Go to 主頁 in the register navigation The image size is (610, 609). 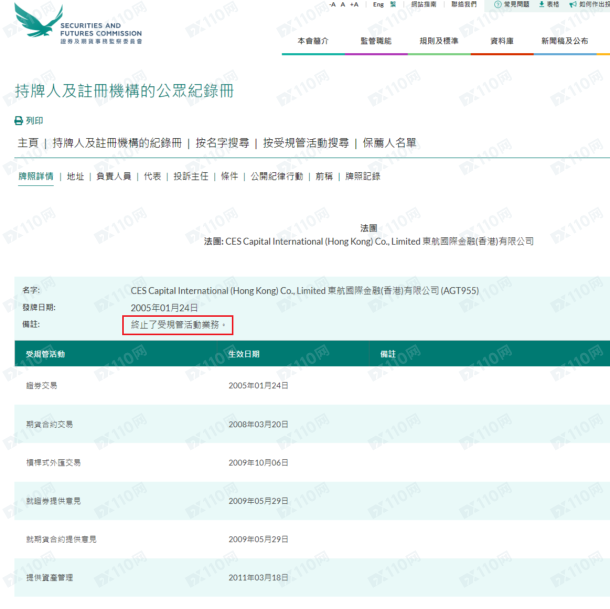[28, 143]
